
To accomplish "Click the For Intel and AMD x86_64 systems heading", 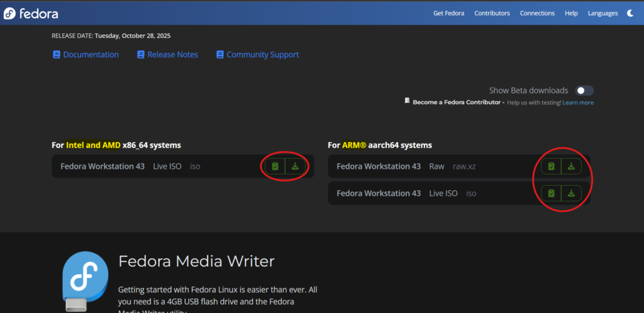I will tap(116, 145).
